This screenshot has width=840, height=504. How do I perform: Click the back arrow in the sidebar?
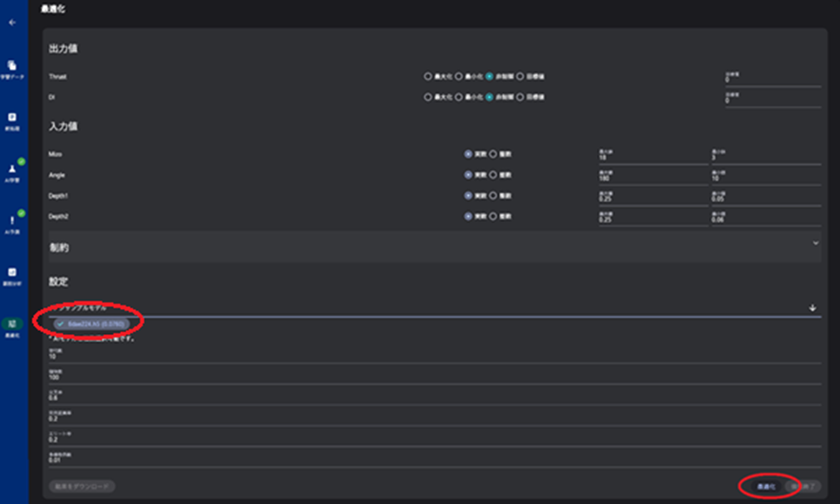[x=13, y=22]
